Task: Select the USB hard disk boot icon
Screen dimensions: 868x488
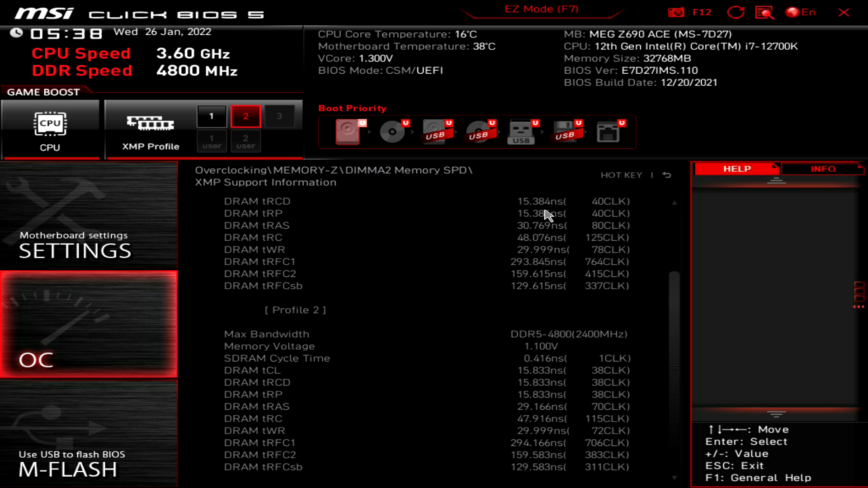Action: pyautogui.click(x=435, y=131)
